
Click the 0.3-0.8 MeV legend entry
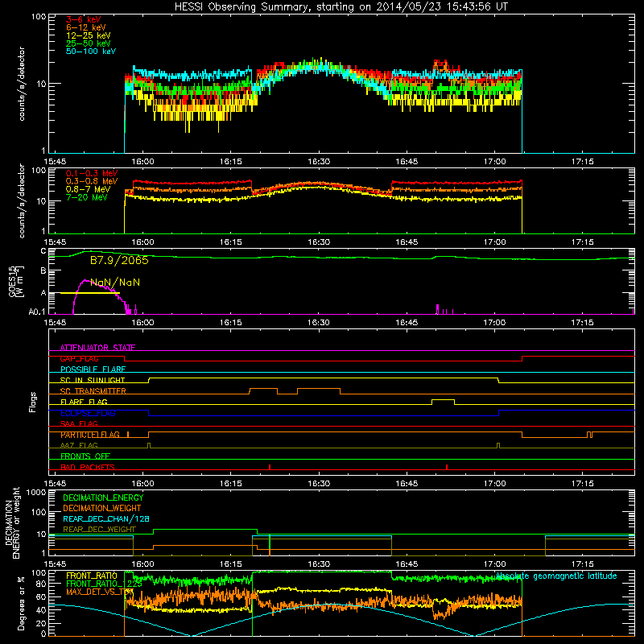click(x=92, y=182)
